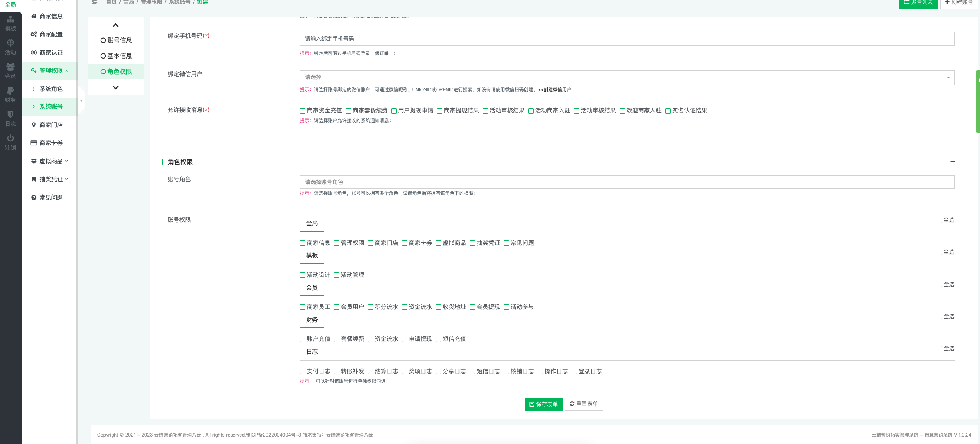Click the down arrow in step navigation

click(x=115, y=88)
